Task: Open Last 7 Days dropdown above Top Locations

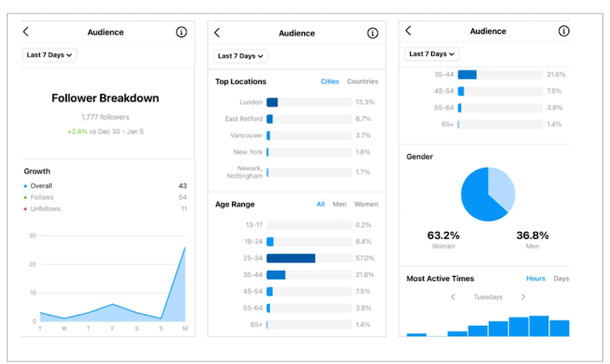Action: (x=241, y=56)
